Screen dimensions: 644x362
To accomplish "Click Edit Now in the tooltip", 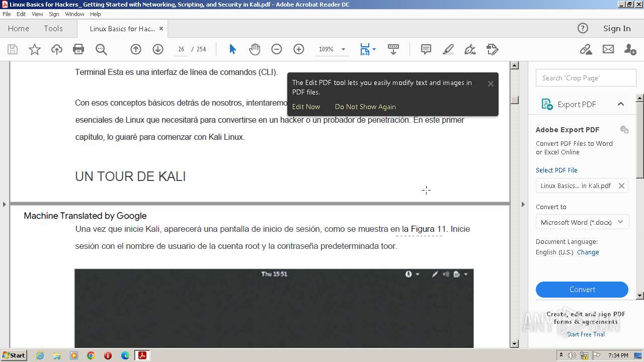I will coord(306,107).
